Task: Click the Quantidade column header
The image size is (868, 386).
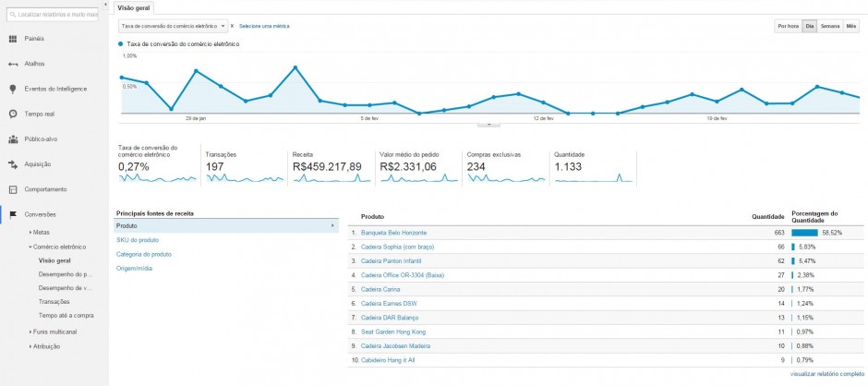Action: pyautogui.click(x=767, y=216)
